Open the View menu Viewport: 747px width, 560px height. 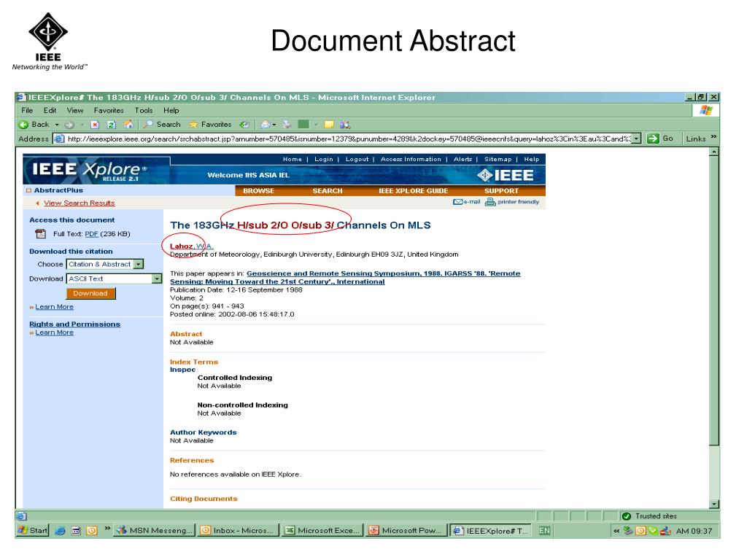[x=75, y=111]
